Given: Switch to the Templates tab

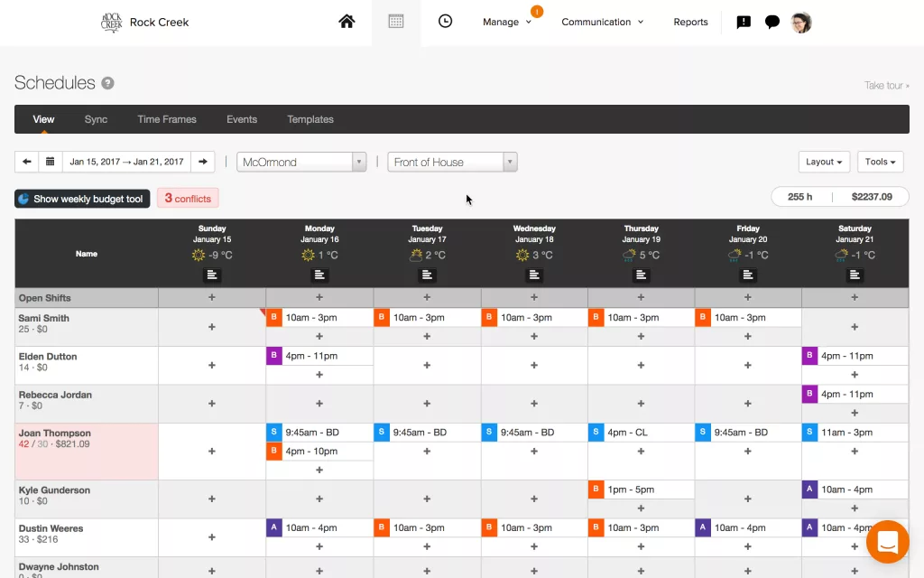Looking at the screenshot, I should pyautogui.click(x=310, y=119).
